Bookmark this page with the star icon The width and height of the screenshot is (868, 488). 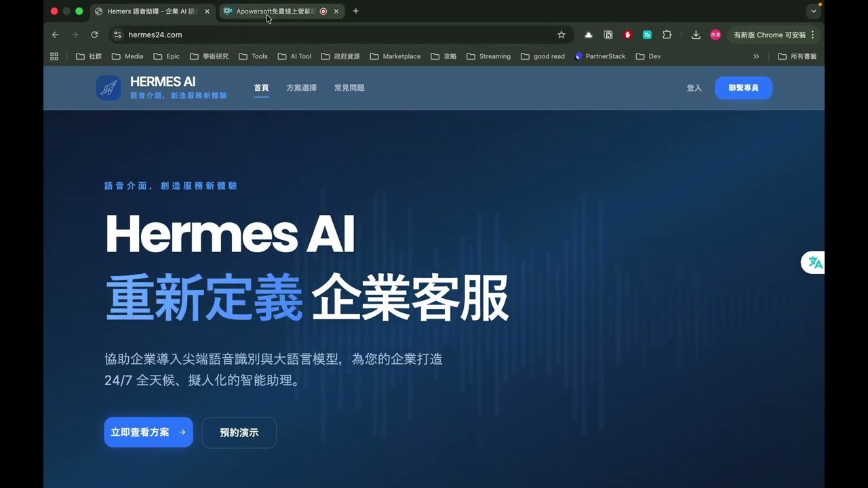click(561, 35)
